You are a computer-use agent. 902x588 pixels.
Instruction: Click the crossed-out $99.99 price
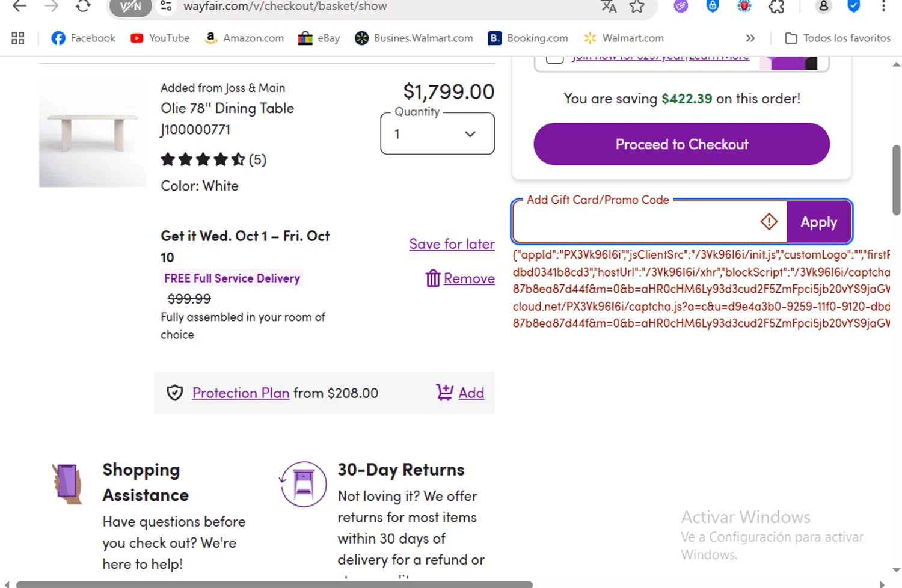click(189, 299)
